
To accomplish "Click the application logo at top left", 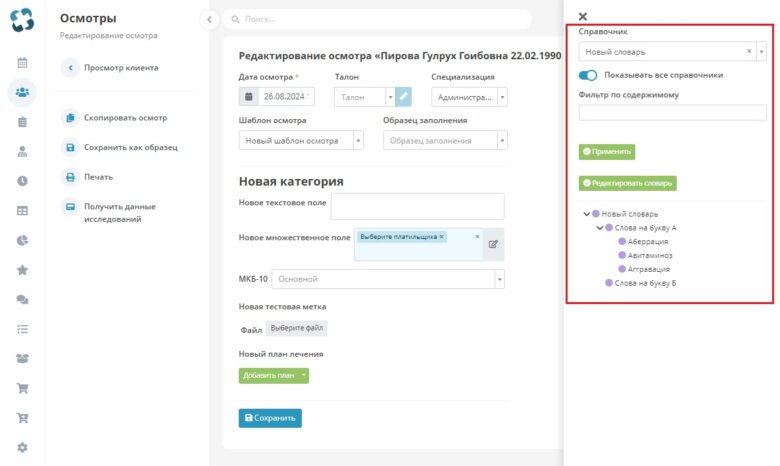I will tap(22, 20).
